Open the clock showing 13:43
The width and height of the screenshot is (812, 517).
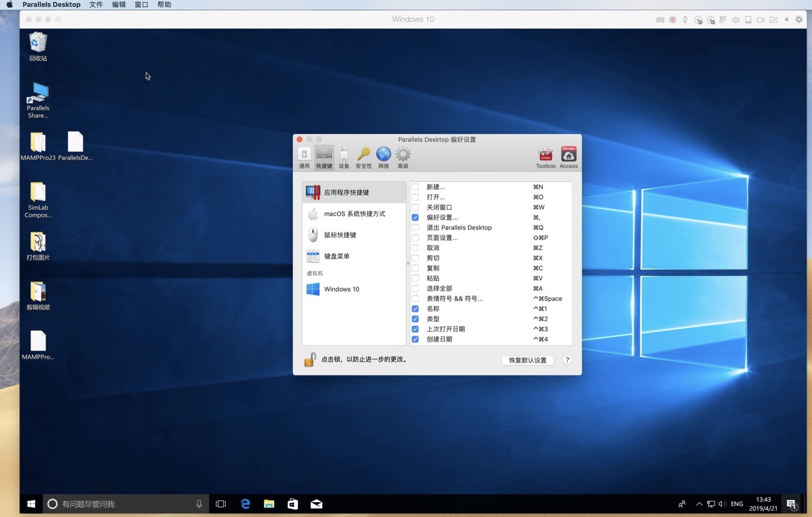click(763, 504)
